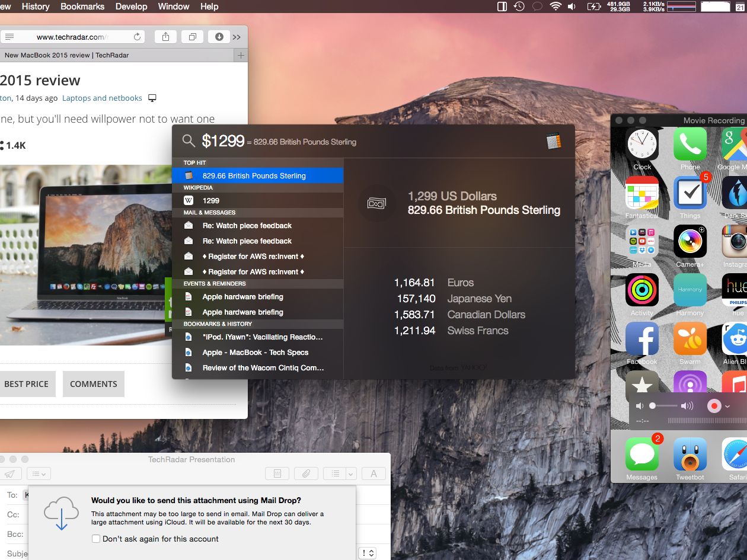Image resolution: width=747 pixels, height=560 pixels.
Task: Click the Wi-Fi menu bar icon
Action: [555, 7]
